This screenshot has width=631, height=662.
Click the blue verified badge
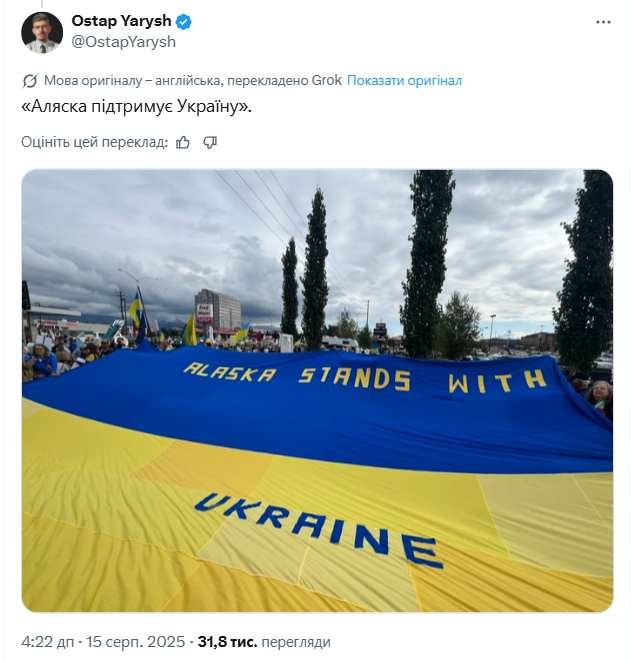click(x=184, y=22)
